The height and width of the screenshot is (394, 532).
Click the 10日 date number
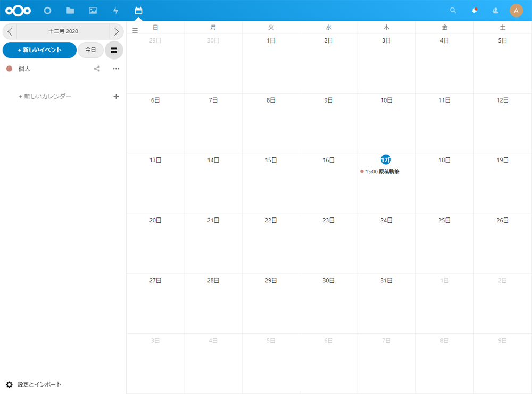[386, 100]
